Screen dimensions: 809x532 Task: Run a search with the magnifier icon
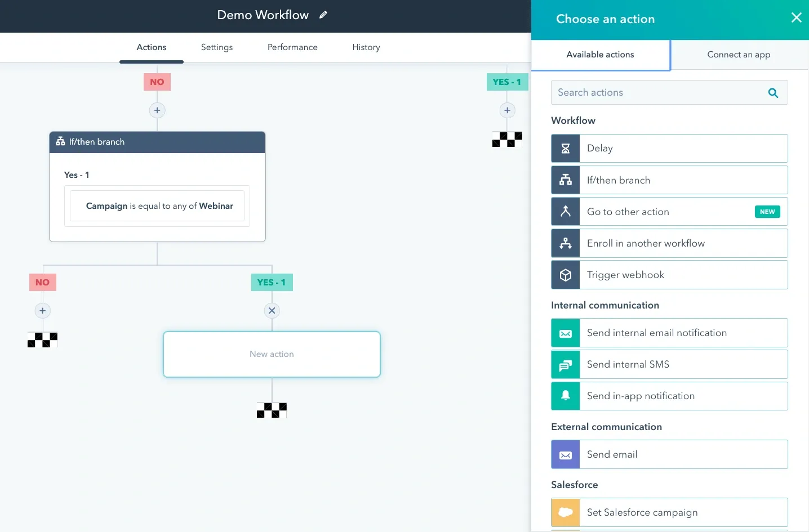(x=772, y=92)
